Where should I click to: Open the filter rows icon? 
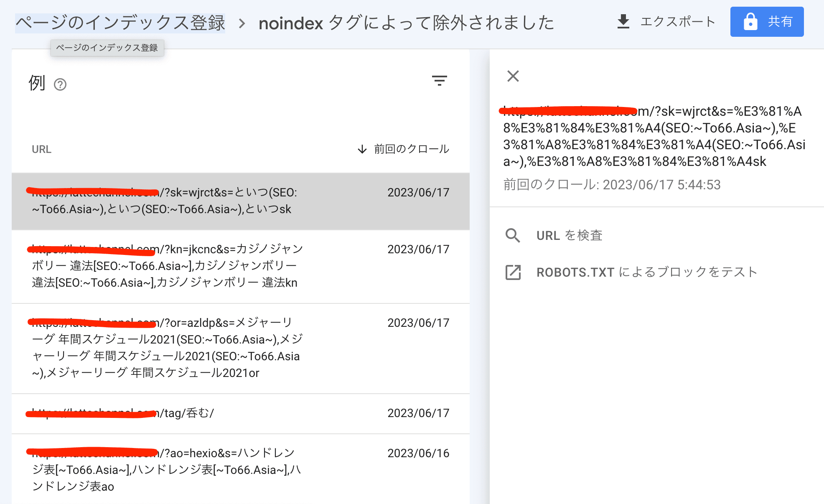(439, 80)
